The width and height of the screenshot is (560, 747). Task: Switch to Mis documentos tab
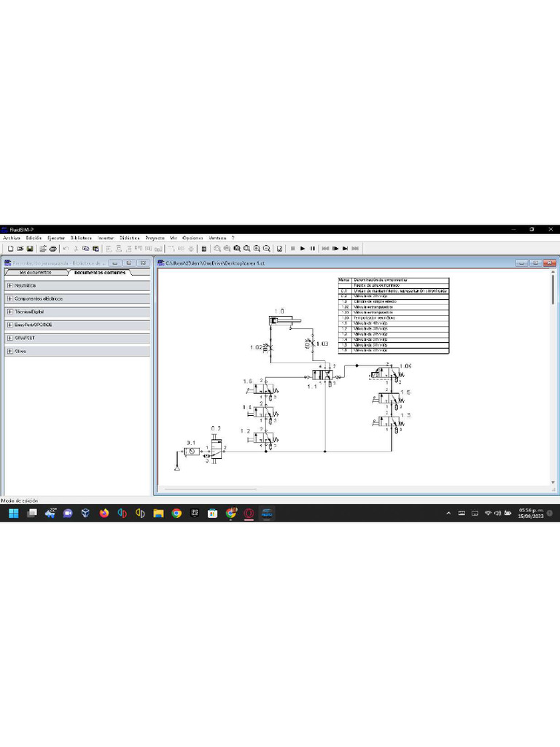click(x=35, y=272)
